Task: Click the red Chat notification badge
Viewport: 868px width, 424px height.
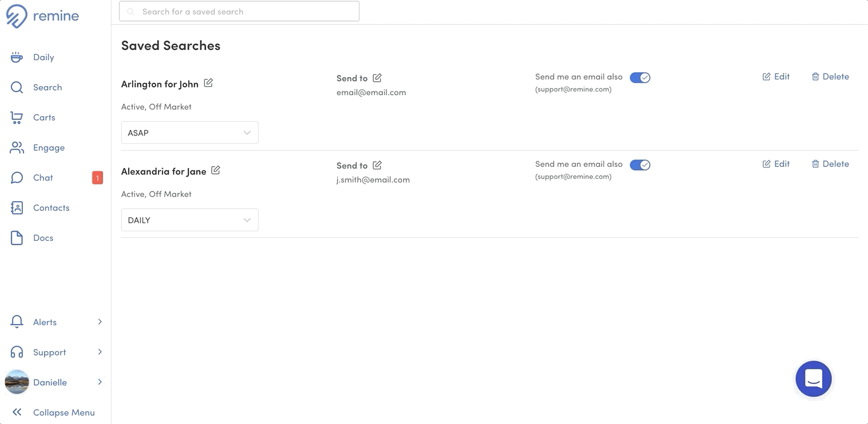Action: [x=97, y=178]
